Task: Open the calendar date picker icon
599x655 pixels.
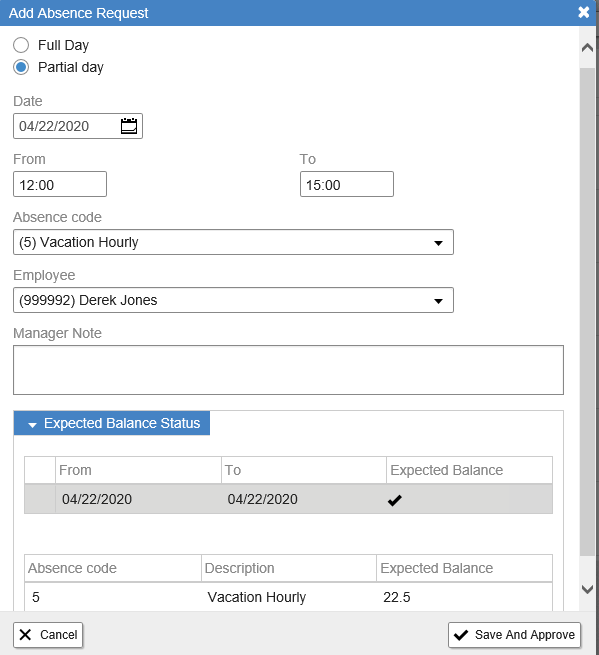Action: [129, 126]
